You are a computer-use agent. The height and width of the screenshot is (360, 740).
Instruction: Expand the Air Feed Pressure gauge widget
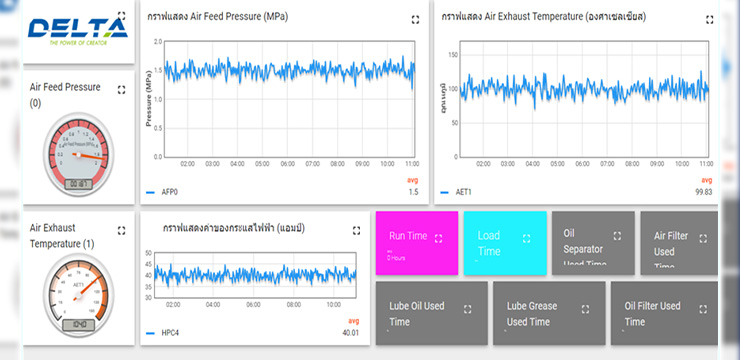tap(121, 90)
